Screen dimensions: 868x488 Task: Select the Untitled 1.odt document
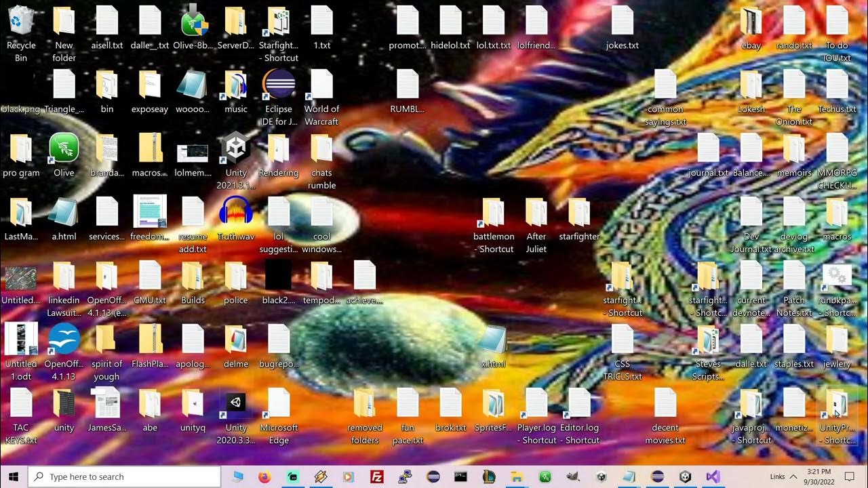[21, 340]
